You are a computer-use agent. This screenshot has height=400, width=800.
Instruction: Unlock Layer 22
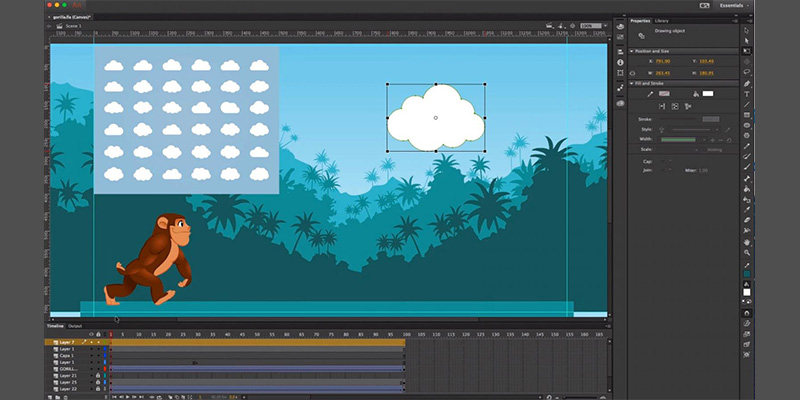(x=98, y=389)
